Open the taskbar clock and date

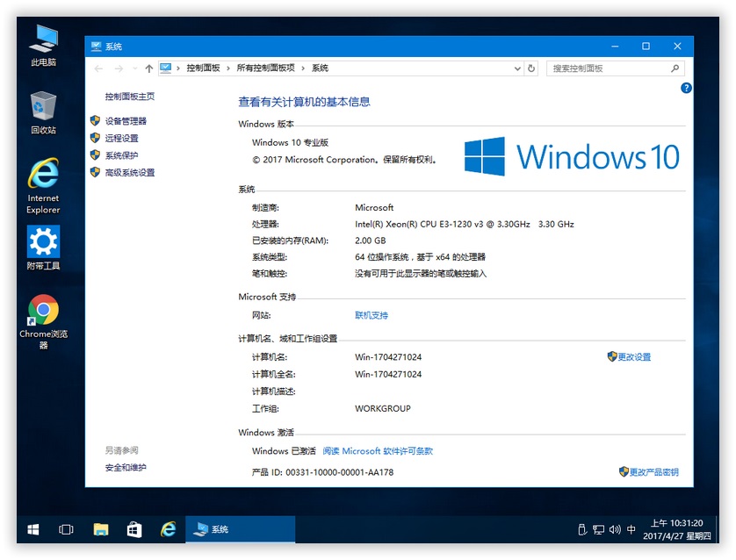point(676,529)
